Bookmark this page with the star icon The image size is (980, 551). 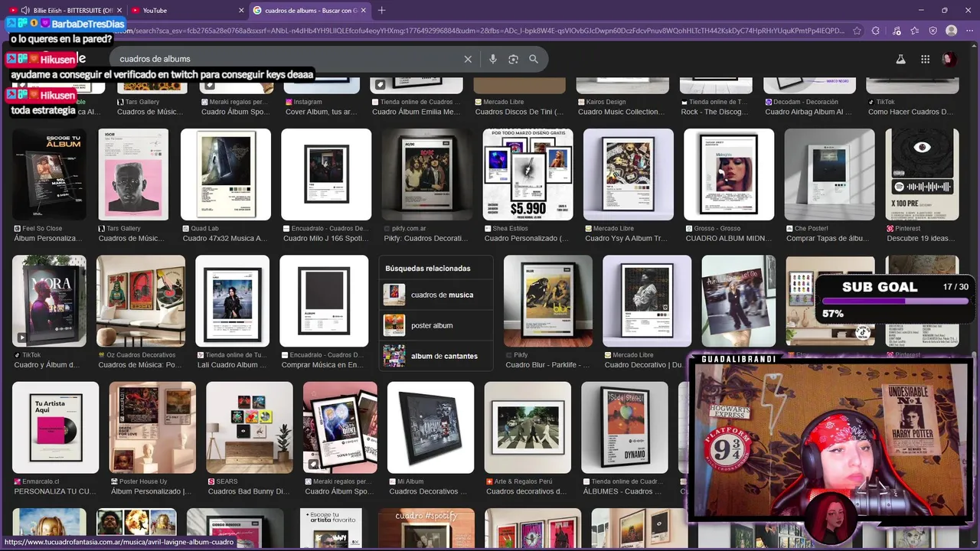[856, 31]
